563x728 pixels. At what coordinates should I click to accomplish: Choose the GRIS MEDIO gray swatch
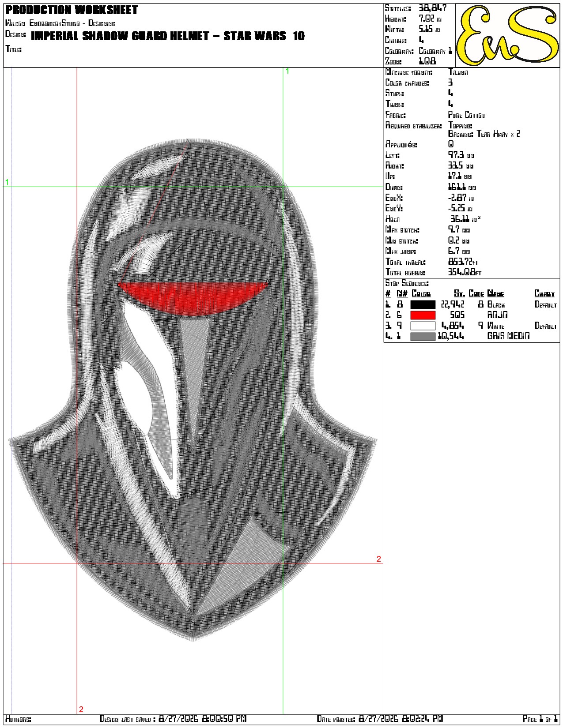coord(423,336)
